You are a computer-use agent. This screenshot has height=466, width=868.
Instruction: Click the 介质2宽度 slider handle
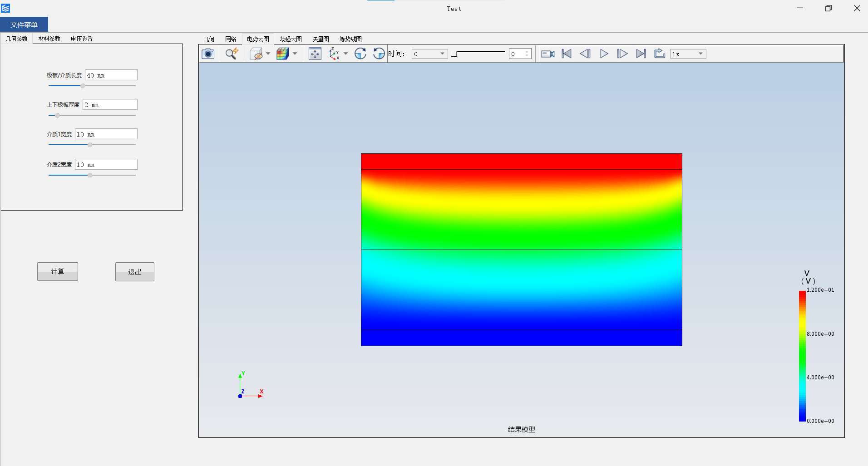pos(90,175)
